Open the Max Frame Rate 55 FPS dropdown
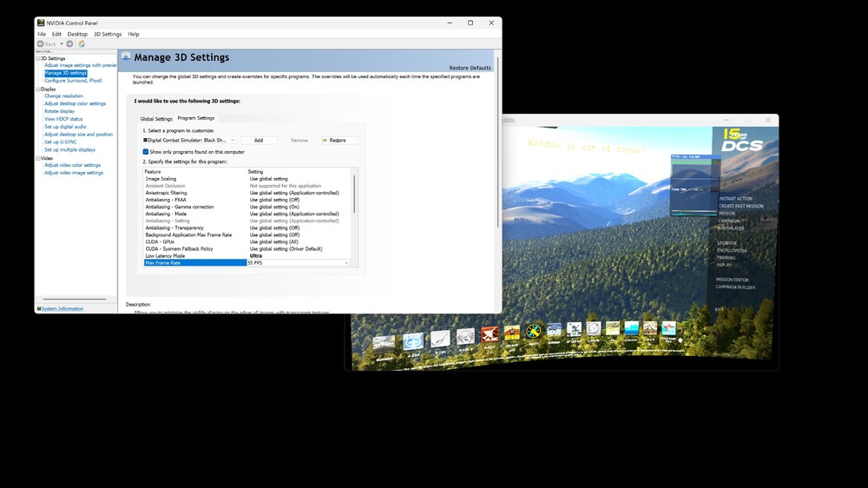Screen dimensions: 868x488 (x=299, y=262)
